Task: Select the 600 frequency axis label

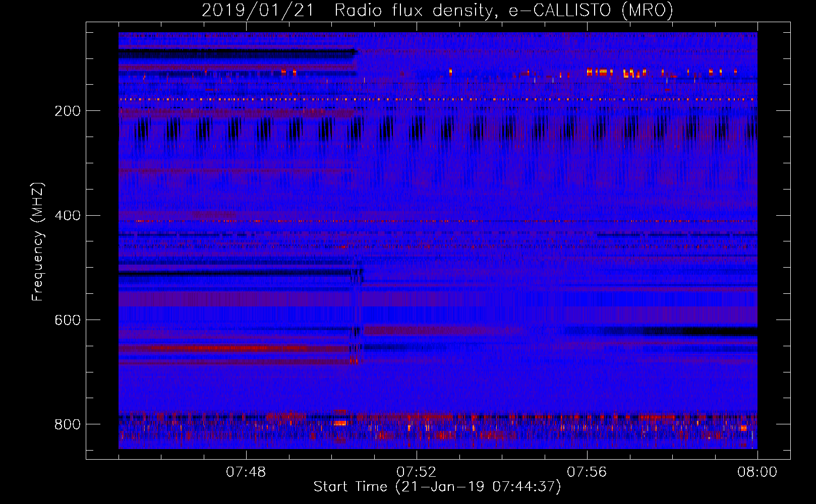Action: pos(68,320)
